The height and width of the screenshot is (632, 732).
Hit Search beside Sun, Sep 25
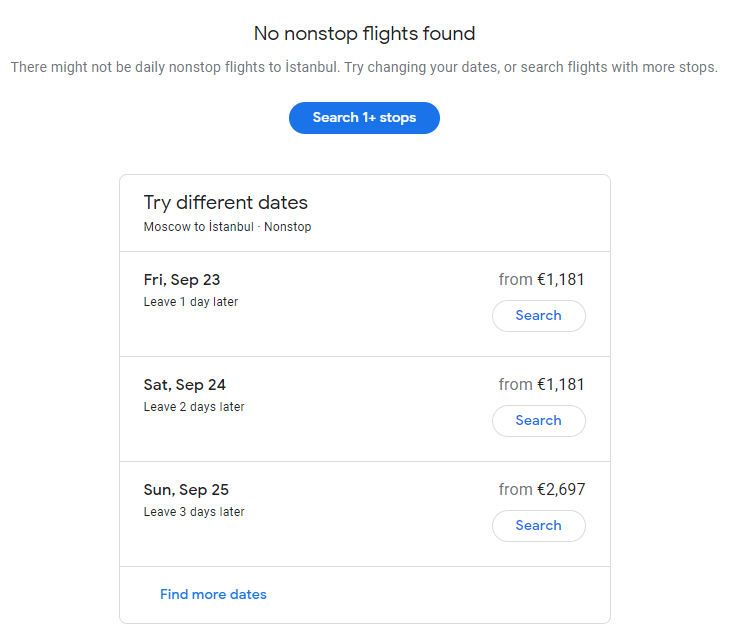538,526
